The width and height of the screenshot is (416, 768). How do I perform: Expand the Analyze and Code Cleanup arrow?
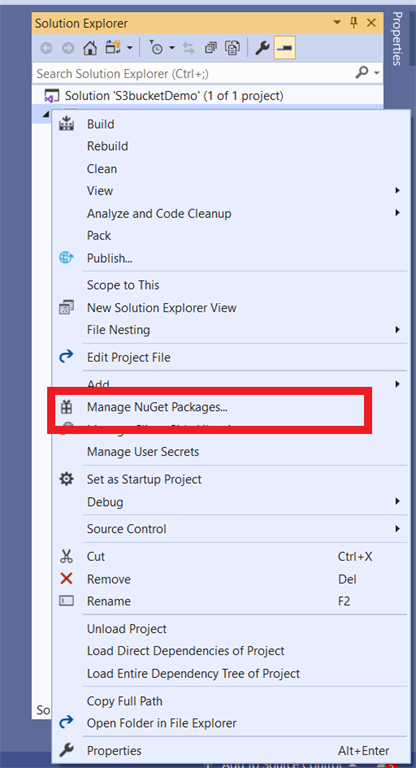click(397, 213)
